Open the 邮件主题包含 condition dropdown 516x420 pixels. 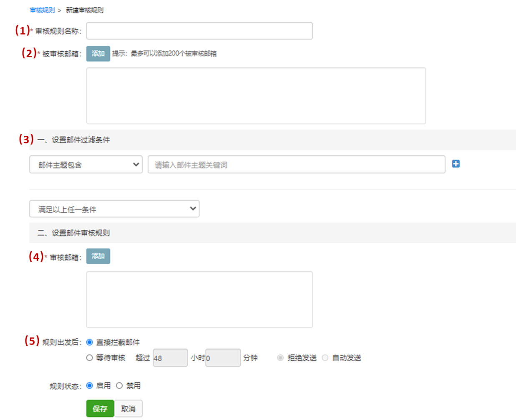pyautogui.click(x=86, y=165)
